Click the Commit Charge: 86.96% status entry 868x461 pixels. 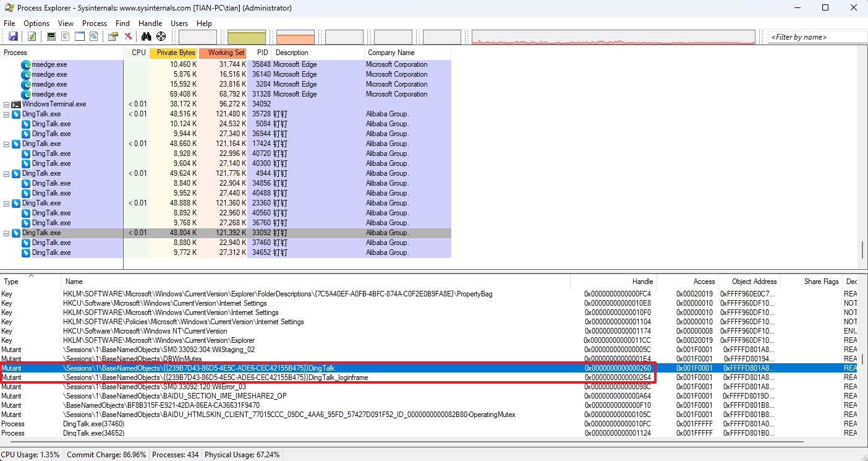pos(106,454)
